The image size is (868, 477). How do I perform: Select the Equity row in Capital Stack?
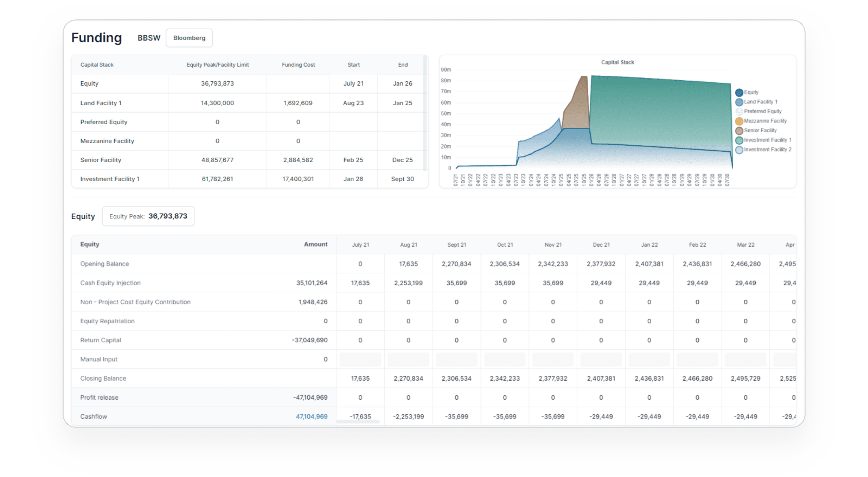coord(248,84)
